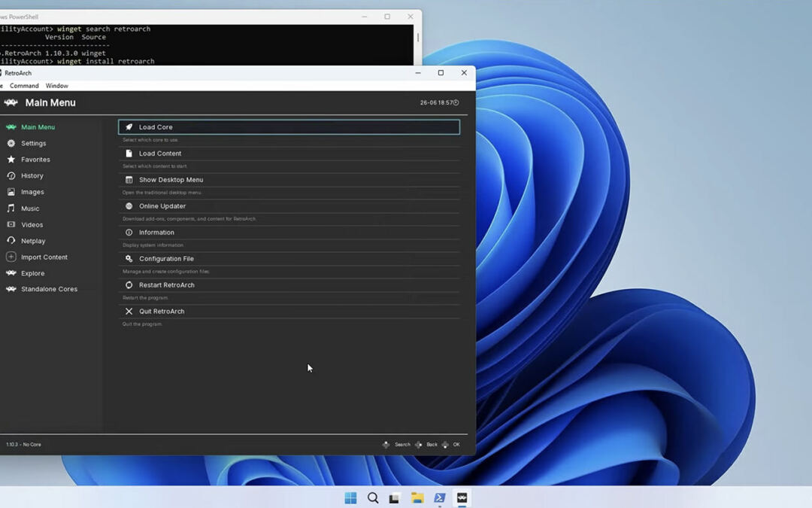Click the globe icon beside Online Updater

(129, 206)
